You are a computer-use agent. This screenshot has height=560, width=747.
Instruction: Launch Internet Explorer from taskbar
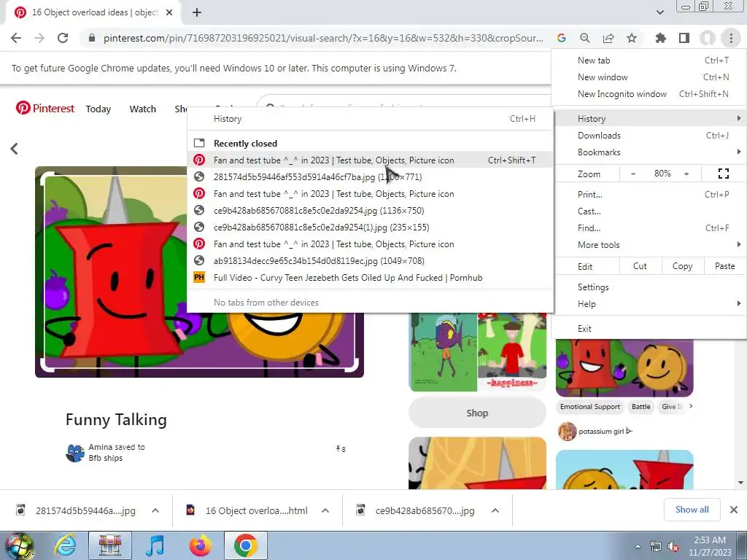[65, 545]
